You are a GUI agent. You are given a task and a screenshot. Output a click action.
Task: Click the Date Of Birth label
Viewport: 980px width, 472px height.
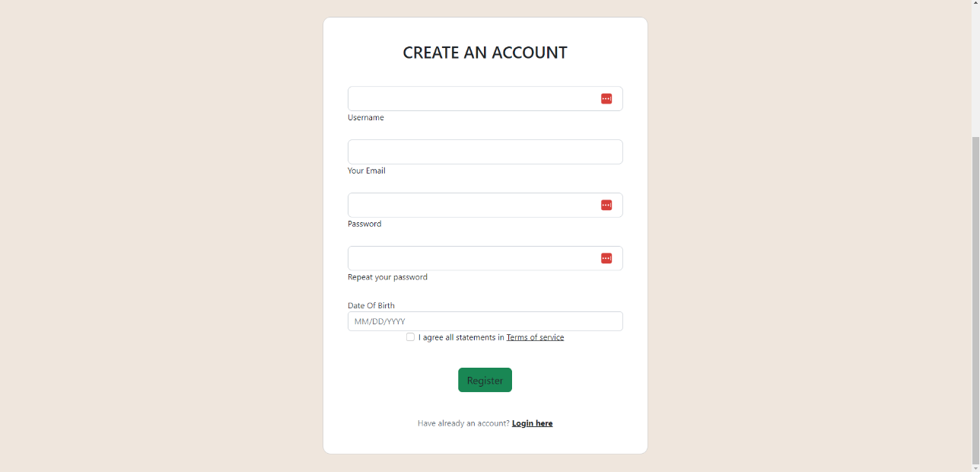371,305
